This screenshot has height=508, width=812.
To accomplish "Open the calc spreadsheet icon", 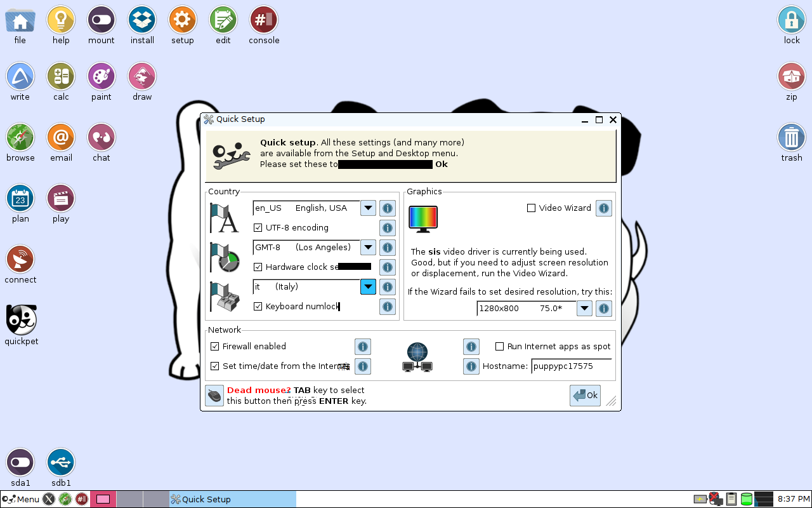I will pos(61,77).
